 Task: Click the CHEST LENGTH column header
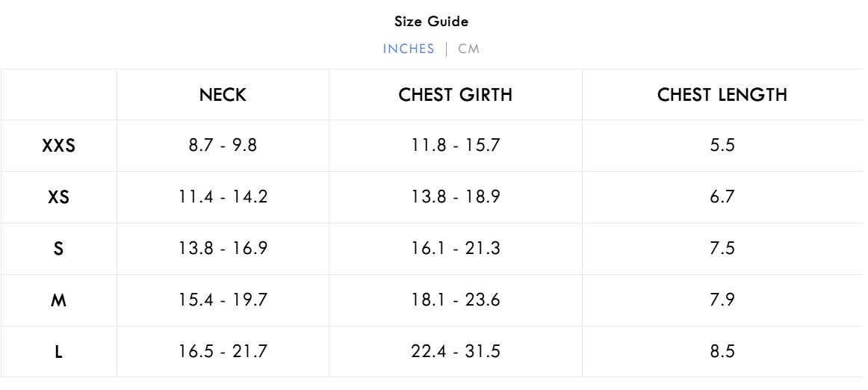coord(722,95)
